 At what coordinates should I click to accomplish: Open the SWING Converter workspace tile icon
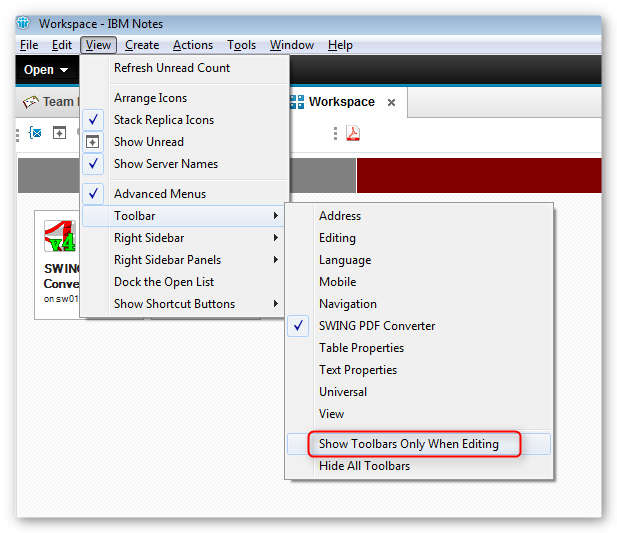60,236
